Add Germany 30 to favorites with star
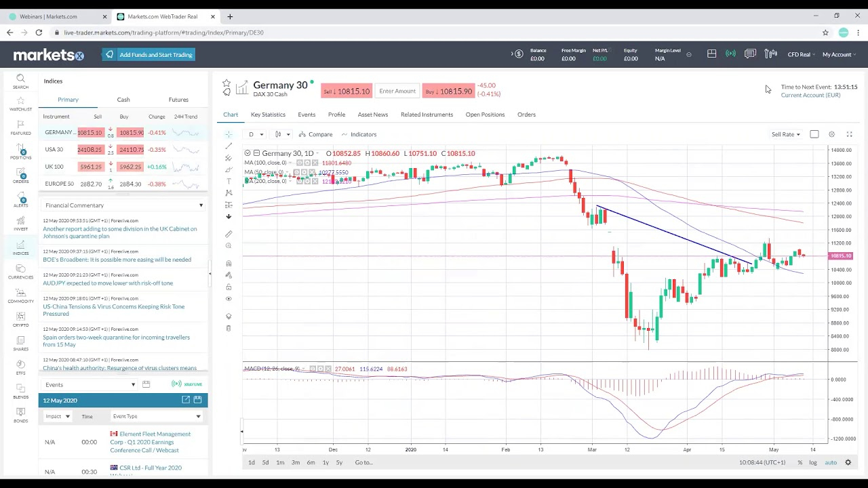 226,83
